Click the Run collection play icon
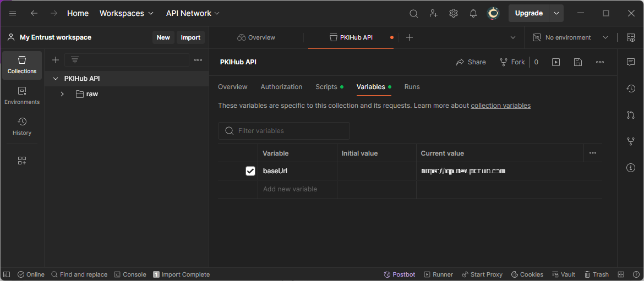 556,62
